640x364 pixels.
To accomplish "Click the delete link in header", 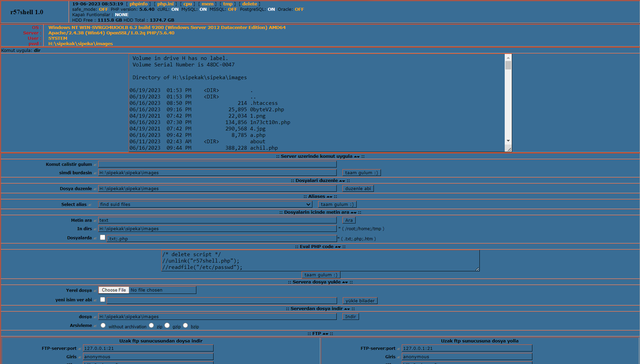I will (x=250, y=4).
